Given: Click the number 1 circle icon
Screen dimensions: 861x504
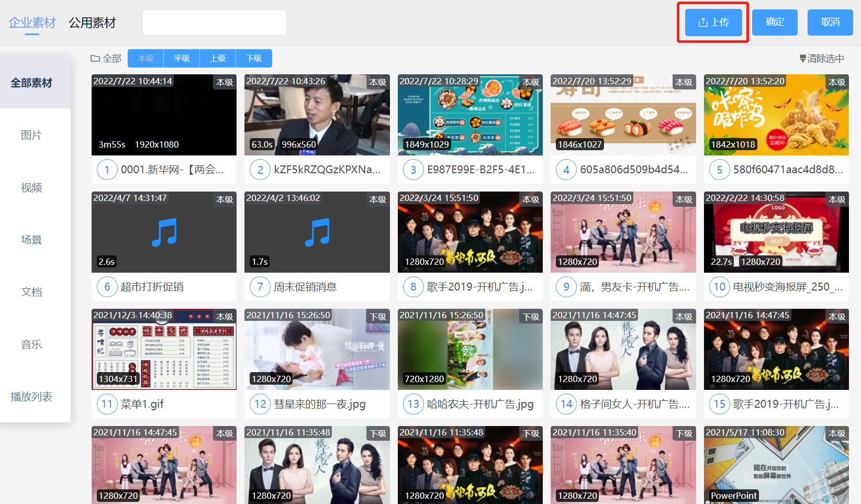Looking at the screenshot, I should (107, 170).
